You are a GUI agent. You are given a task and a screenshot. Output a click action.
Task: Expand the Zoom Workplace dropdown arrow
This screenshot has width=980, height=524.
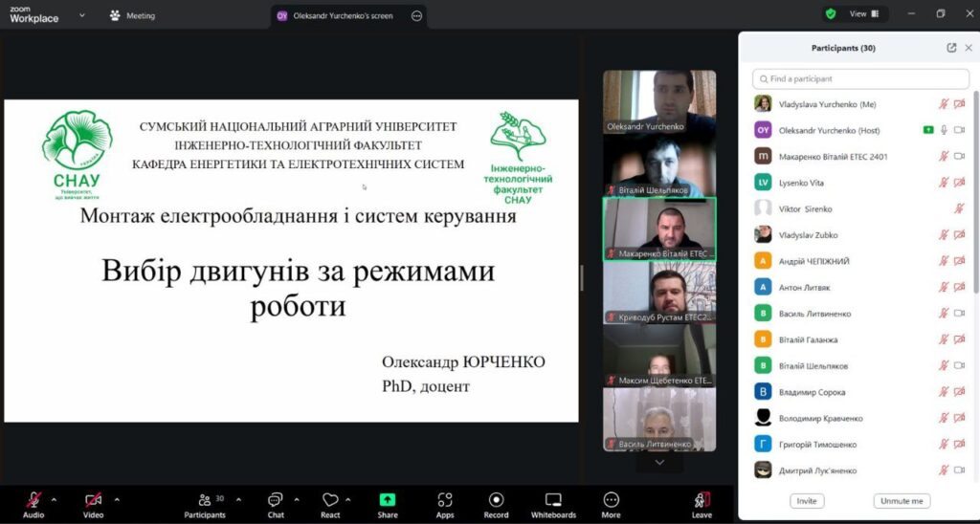(81, 15)
